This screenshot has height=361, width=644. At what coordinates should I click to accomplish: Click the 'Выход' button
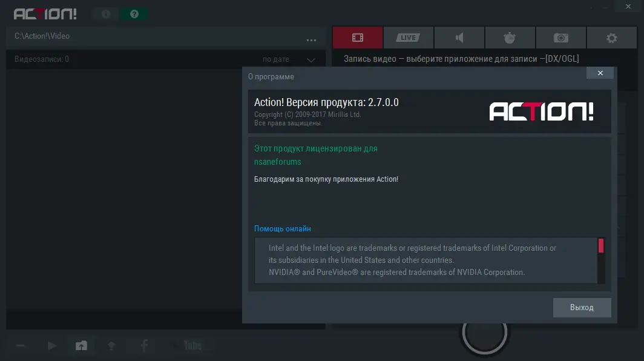pos(582,308)
